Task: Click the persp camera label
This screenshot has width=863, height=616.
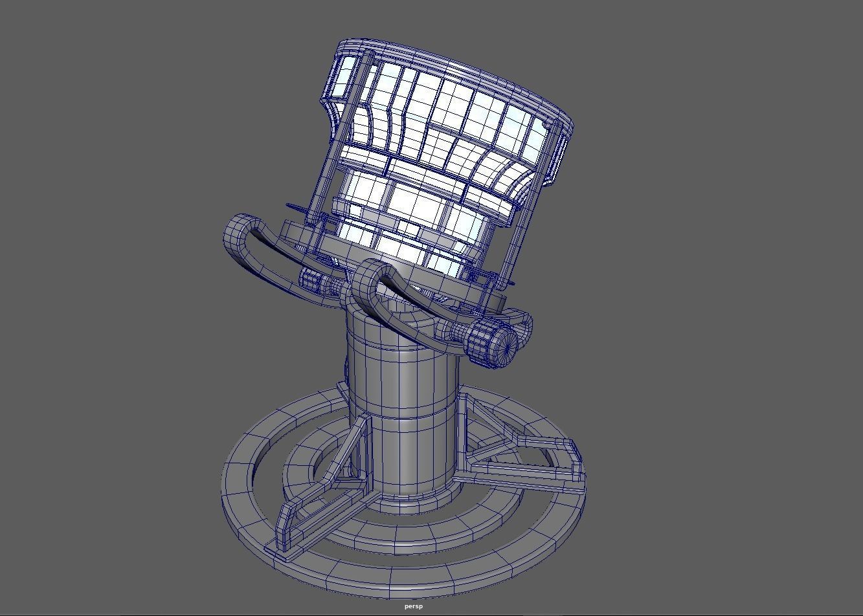Action: (413, 606)
